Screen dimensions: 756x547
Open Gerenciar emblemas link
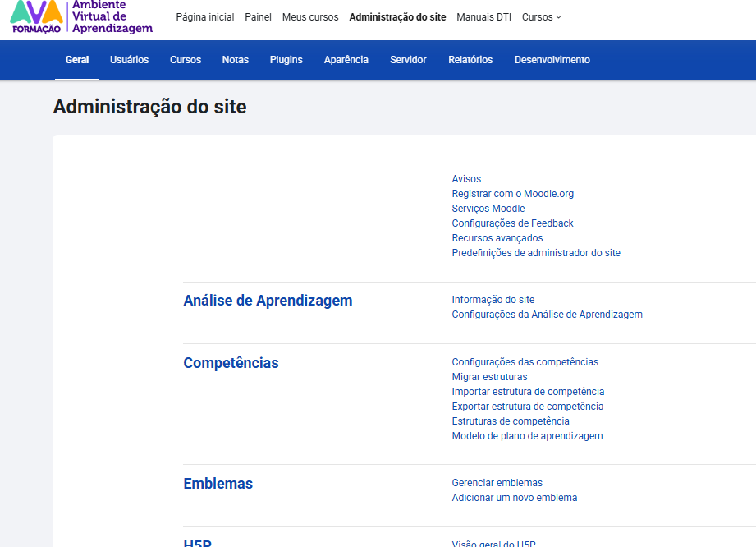point(497,483)
